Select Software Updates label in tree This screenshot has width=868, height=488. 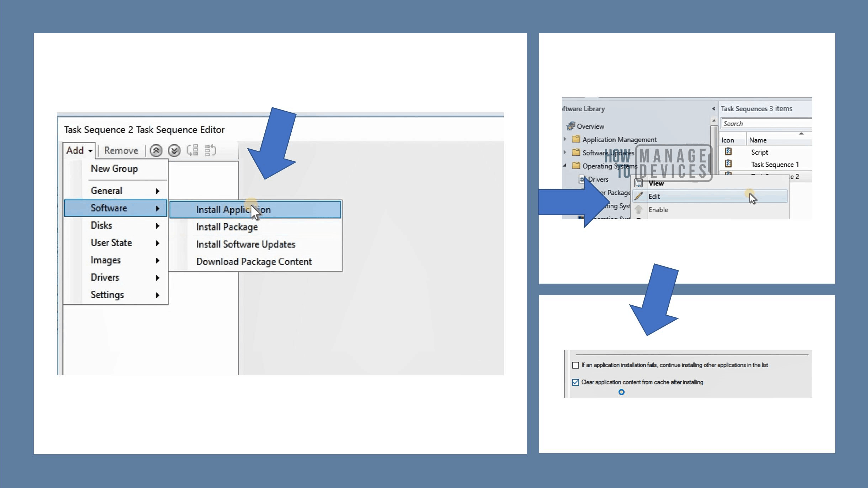click(x=608, y=153)
